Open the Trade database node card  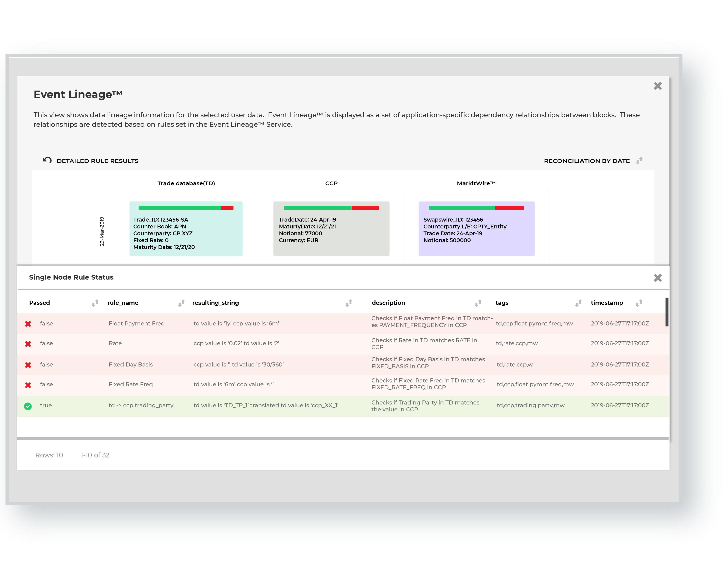(x=186, y=233)
